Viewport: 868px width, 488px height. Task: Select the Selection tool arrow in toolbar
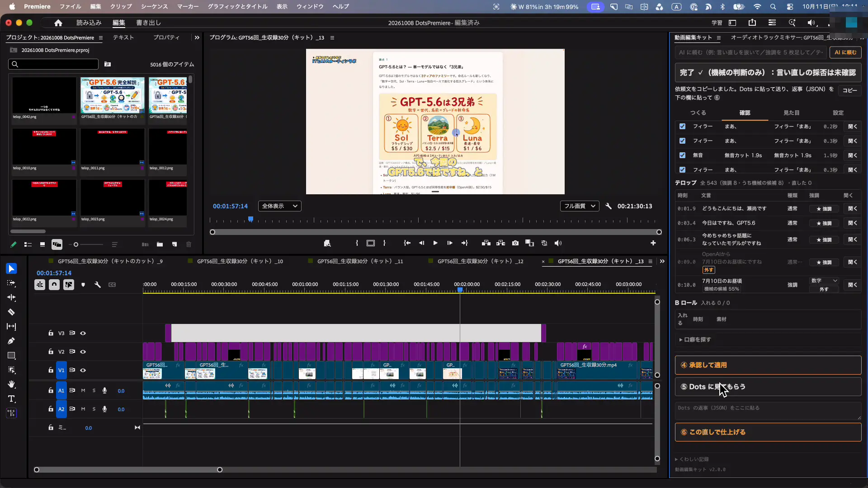coord(11,269)
